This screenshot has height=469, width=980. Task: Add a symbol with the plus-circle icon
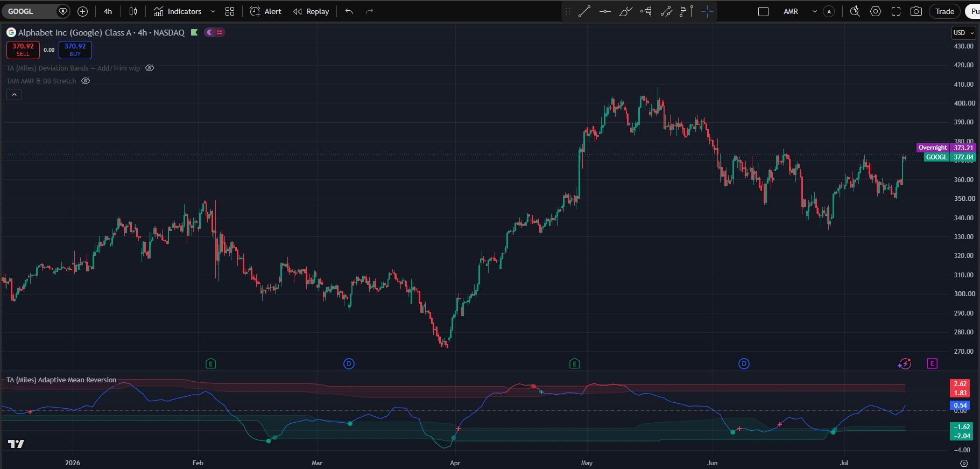pyautogui.click(x=82, y=11)
